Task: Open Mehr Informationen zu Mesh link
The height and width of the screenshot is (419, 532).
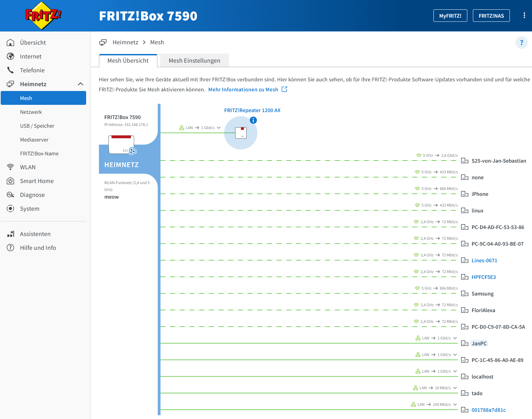Action: point(243,90)
